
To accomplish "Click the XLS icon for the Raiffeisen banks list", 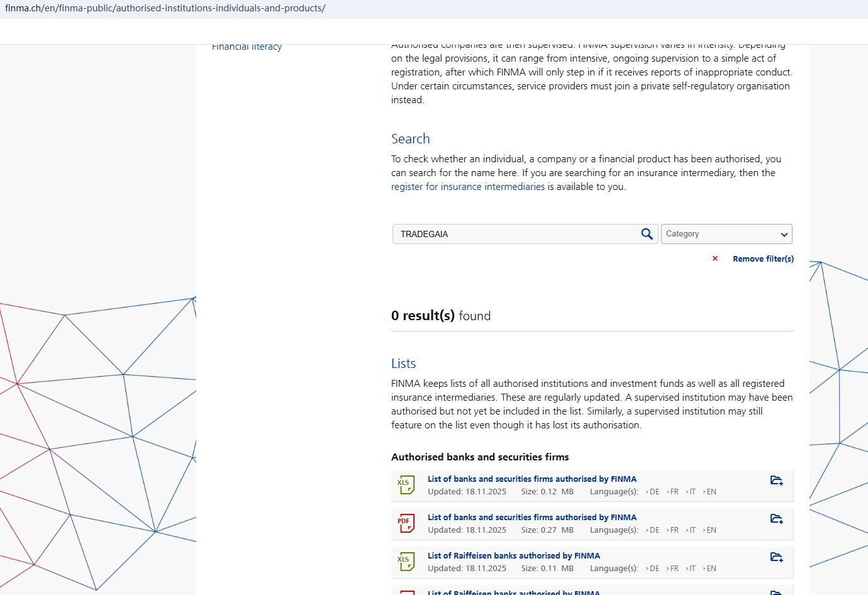I will tap(406, 562).
